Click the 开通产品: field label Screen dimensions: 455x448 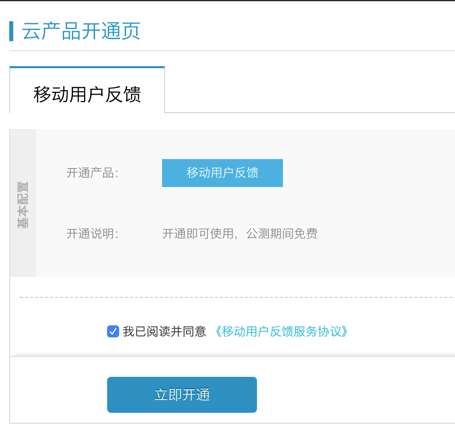point(93,173)
